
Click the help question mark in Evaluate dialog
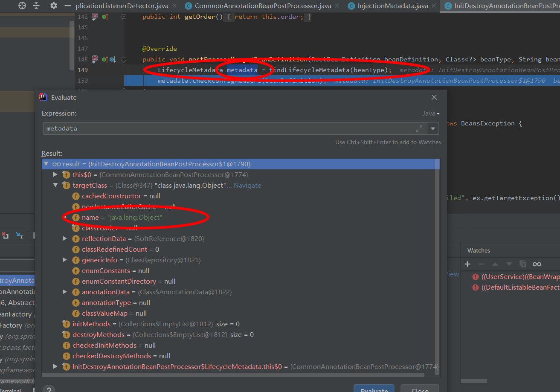click(x=49, y=389)
